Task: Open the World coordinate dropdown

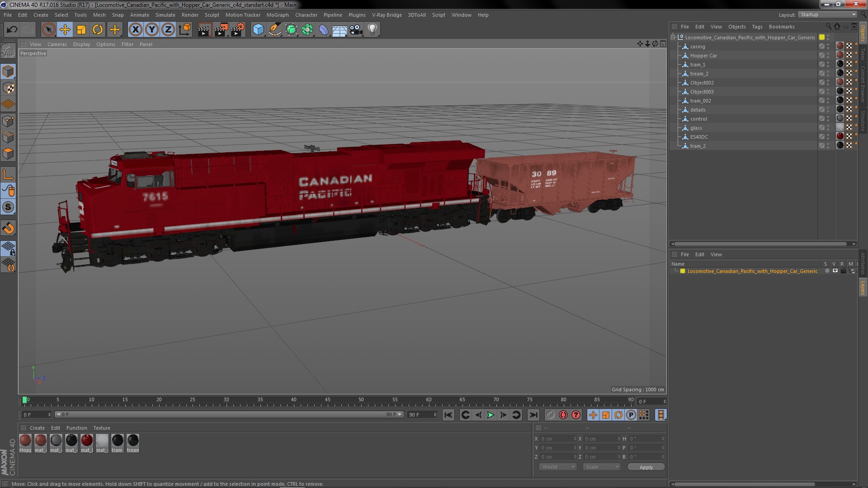Action: [x=558, y=467]
